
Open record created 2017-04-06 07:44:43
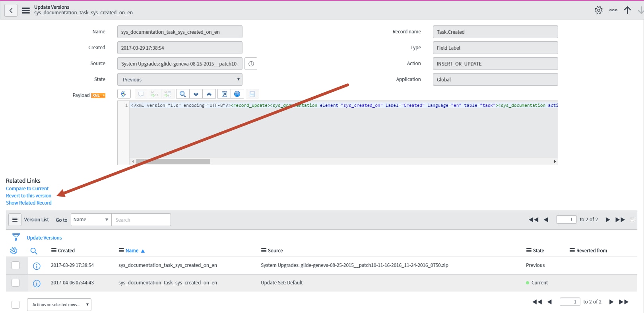tap(72, 283)
